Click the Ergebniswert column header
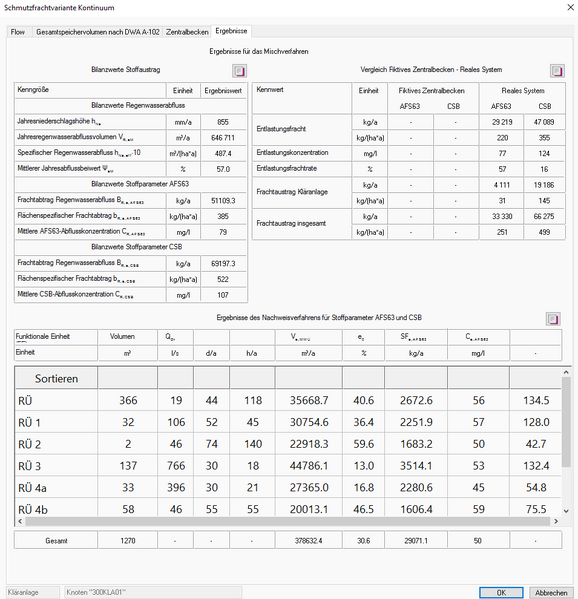The image size is (578, 599). (x=223, y=91)
